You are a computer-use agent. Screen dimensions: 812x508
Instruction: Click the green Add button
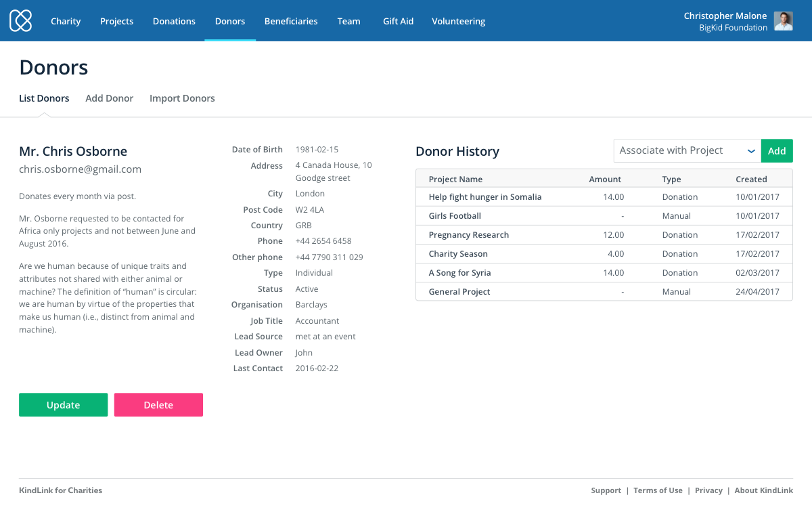[x=776, y=150]
